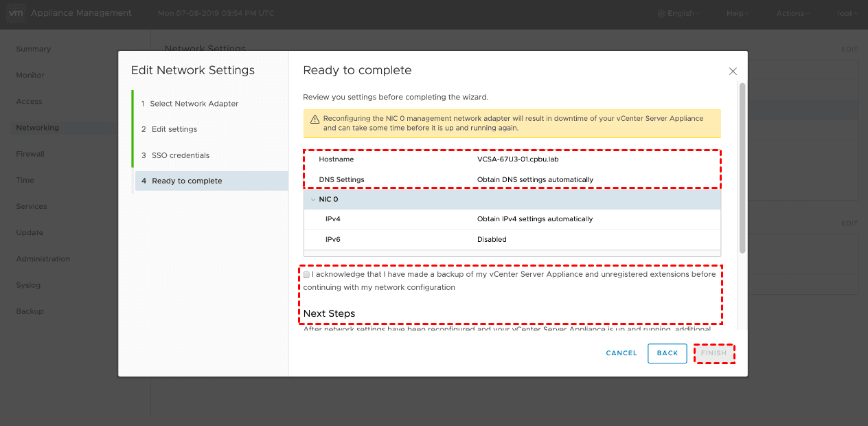Viewport: 868px width, 426px height.
Task: Collapse the NIC 0 section
Action: pyautogui.click(x=313, y=199)
